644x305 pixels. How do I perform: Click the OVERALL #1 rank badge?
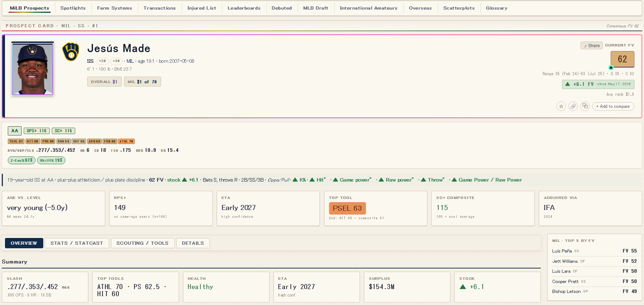(104, 82)
